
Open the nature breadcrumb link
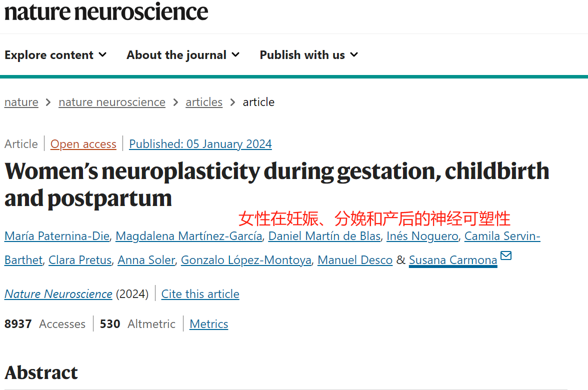click(21, 102)
